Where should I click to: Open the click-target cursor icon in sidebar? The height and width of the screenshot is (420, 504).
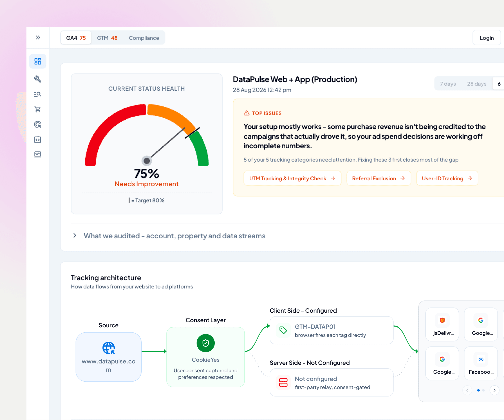(x=38, y=125)
